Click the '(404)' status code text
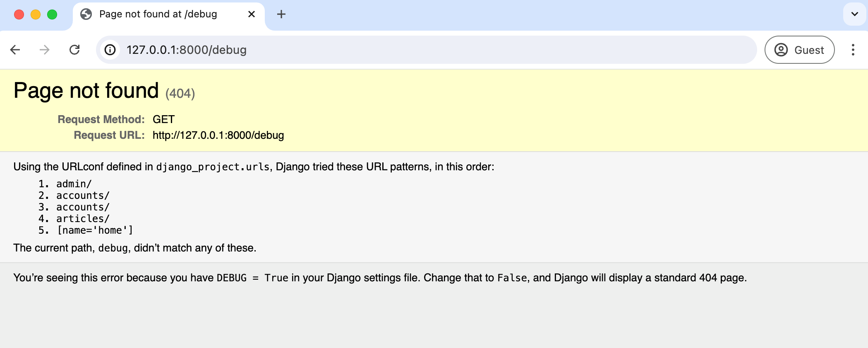The height and width of the screenshot is (348, 868). [x=180, y=94]
